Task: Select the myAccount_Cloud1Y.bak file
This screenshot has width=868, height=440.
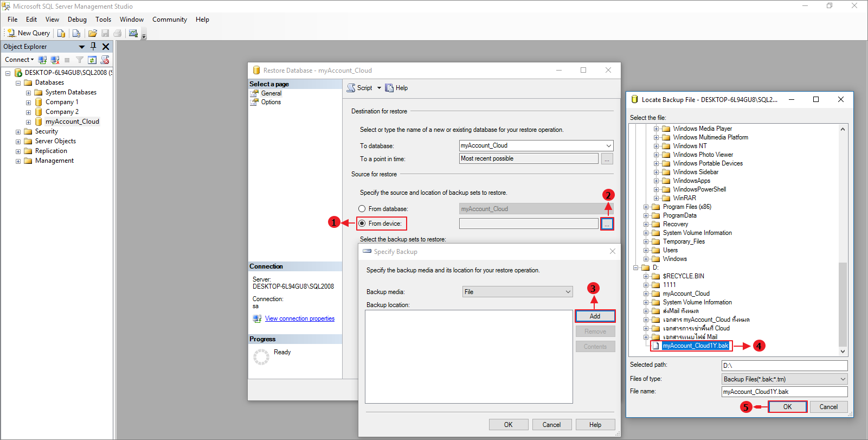Action: (x=696, y=346)
